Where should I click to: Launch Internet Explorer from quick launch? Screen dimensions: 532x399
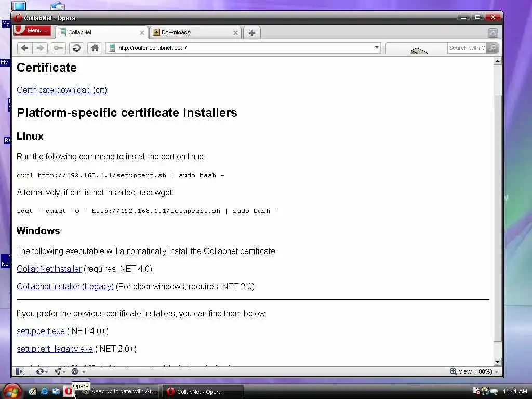(44, 391)
